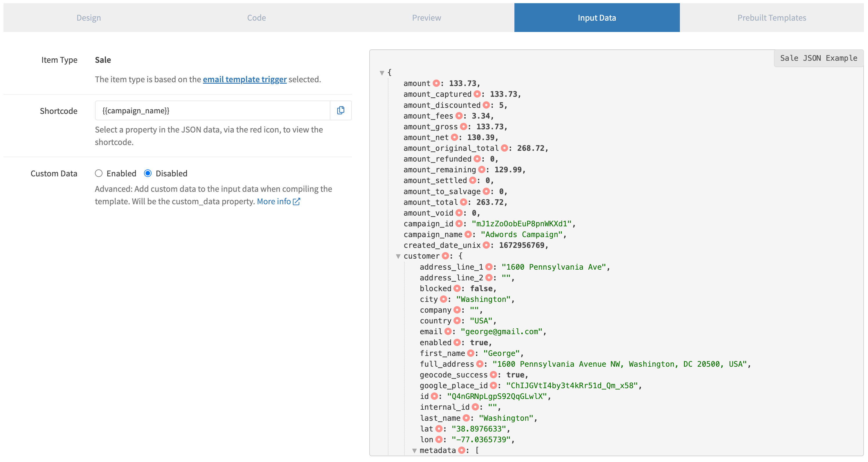
Task: Select the red icon for amount_total
Action: [463, 202]
